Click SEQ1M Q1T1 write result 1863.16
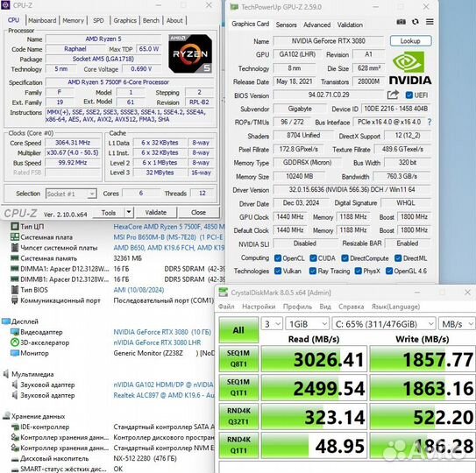 423,388
